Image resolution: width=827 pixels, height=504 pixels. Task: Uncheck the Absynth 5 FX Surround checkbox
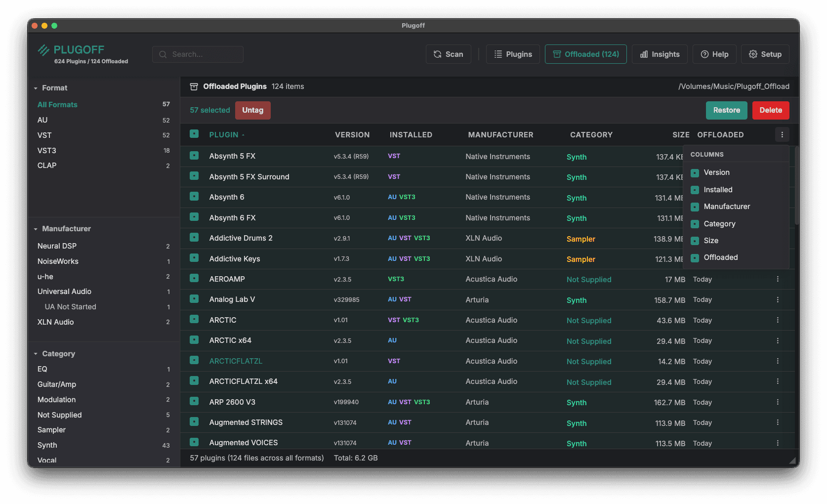(194, 176)
